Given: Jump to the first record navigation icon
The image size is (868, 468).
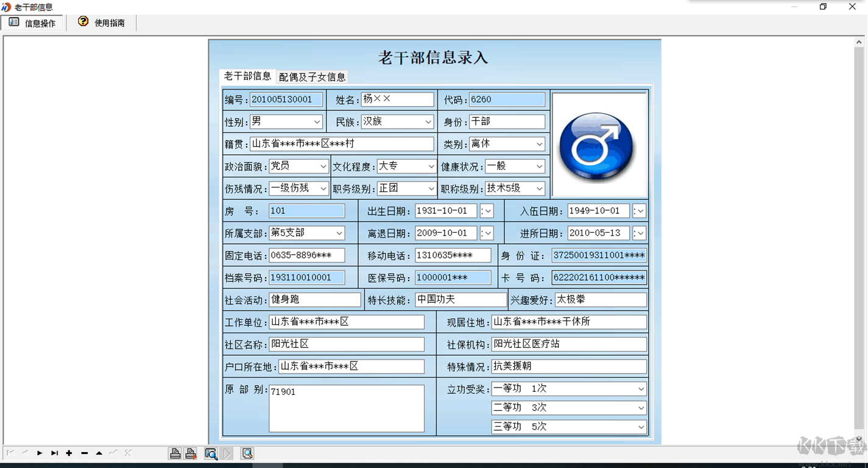Looking at the screenshot, I should pos(10,453).
